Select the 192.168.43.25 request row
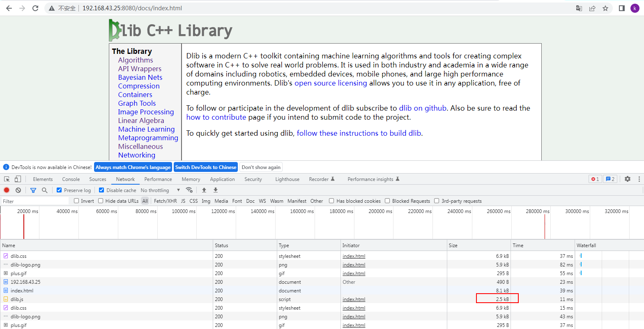This screenshot has height=329, width=644. pyautogui.click(x=322, y=282)
